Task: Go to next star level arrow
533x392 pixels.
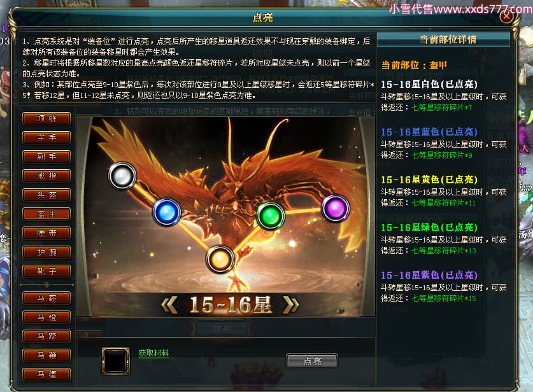Action: 291,305
